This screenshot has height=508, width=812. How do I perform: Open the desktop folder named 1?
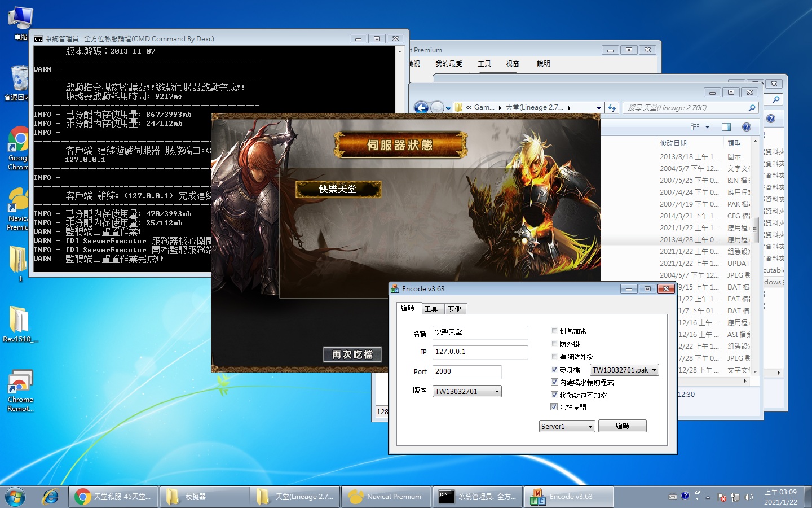[19, 264]
